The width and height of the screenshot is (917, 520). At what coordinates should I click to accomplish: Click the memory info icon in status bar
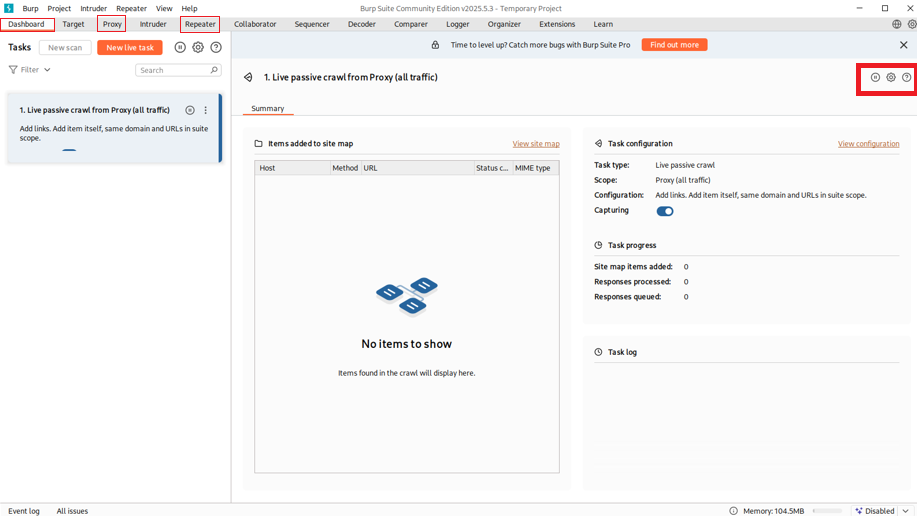733,511
